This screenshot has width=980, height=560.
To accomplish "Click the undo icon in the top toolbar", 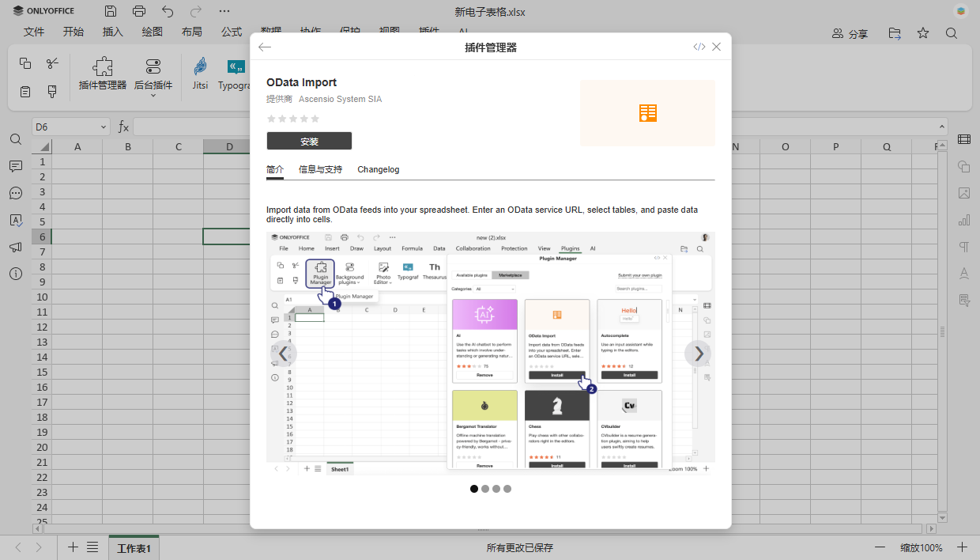I will [166, 11].
